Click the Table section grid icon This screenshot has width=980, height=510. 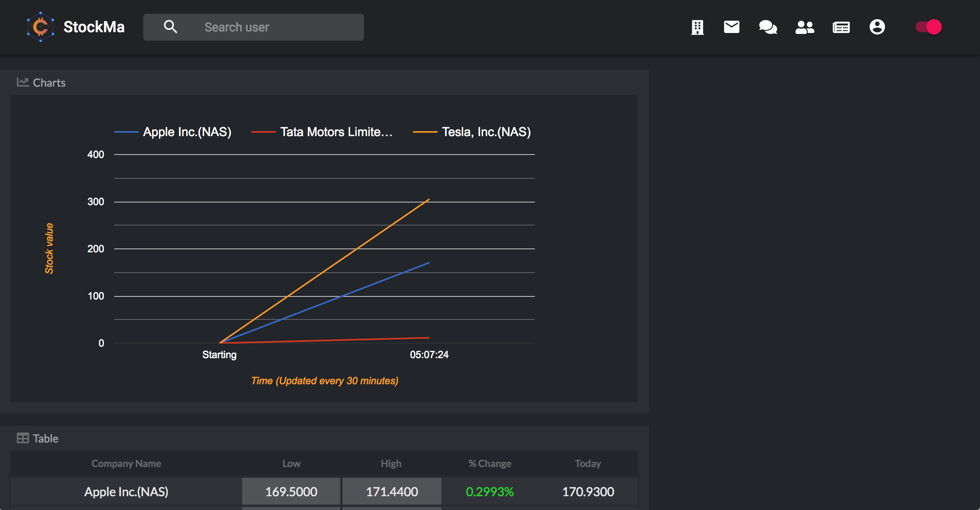(x=23, y=438)
